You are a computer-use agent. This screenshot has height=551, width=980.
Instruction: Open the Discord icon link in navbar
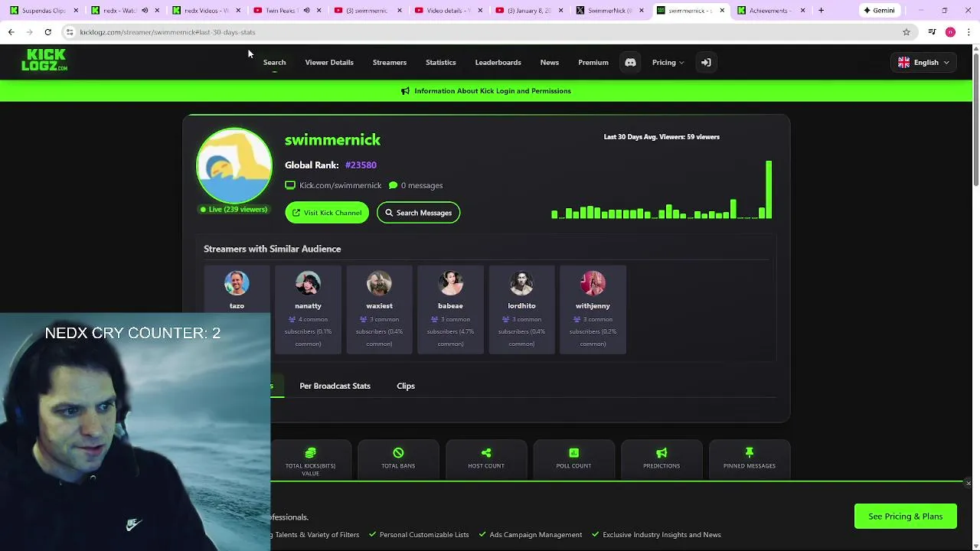tap(630, 63)
